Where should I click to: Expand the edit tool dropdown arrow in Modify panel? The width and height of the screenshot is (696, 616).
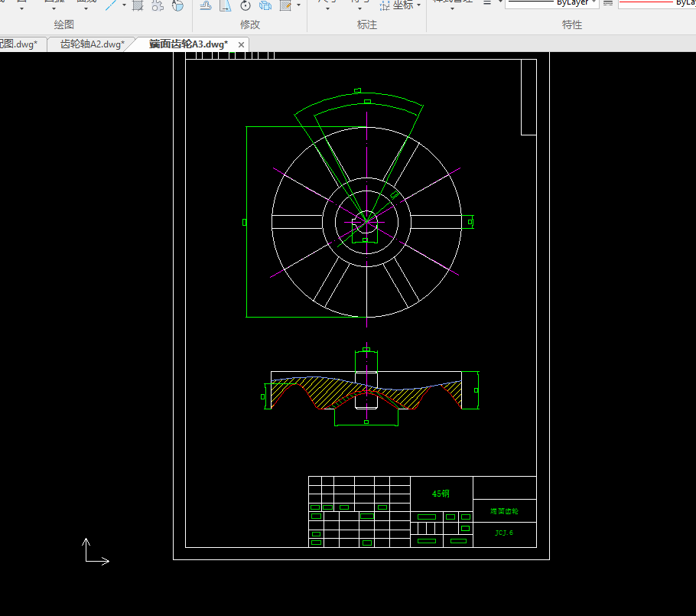click(298, 5)
